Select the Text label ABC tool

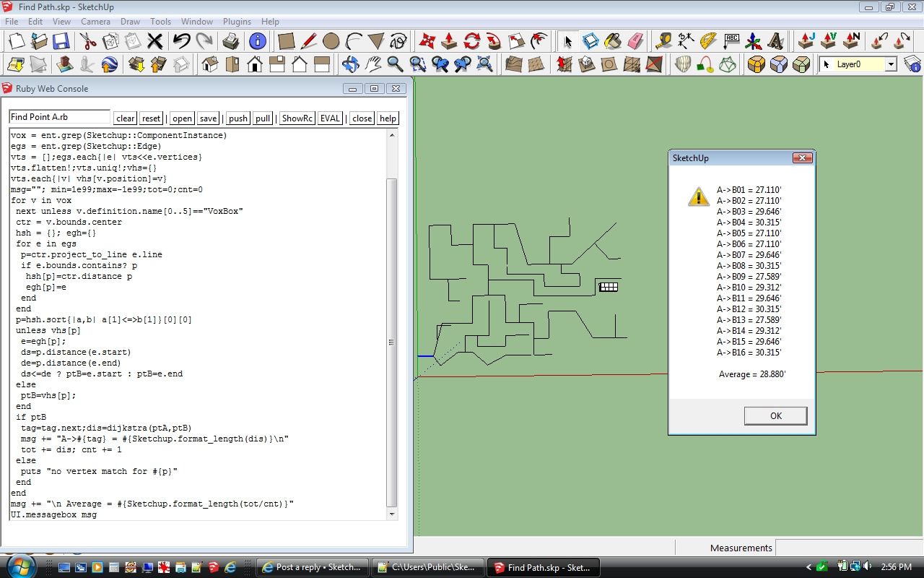click(x=731, y=41)
